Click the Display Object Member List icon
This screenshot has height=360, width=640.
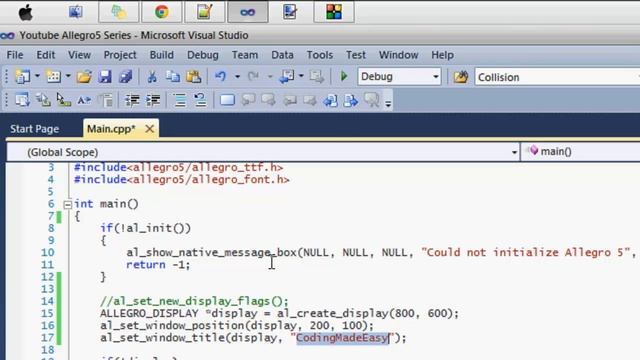pos(22,100)
